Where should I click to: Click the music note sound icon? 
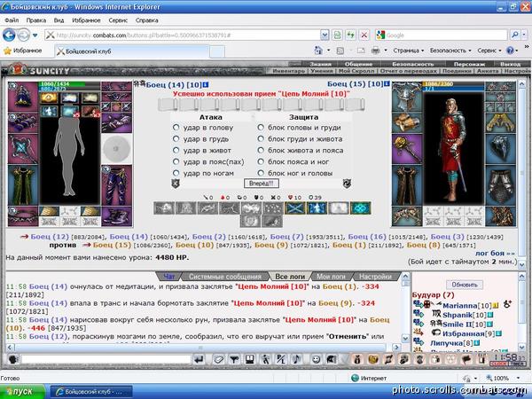[x=296, y=359]
